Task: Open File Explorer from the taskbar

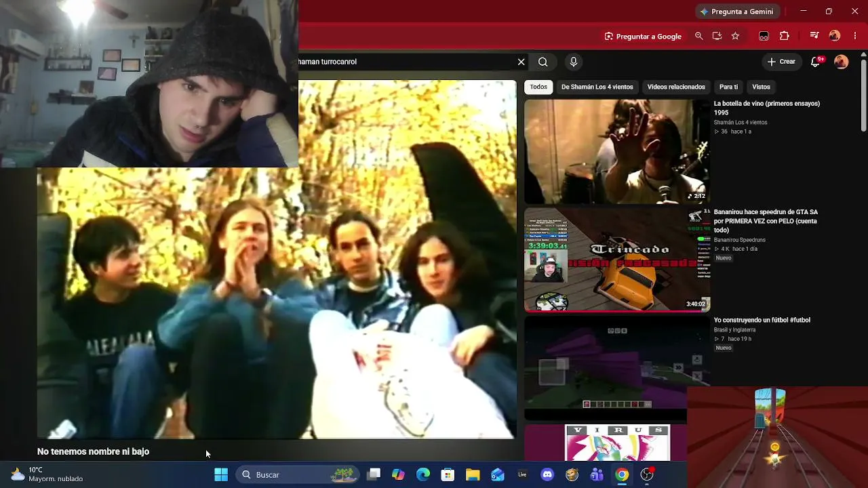Action: tap(473, 474)
